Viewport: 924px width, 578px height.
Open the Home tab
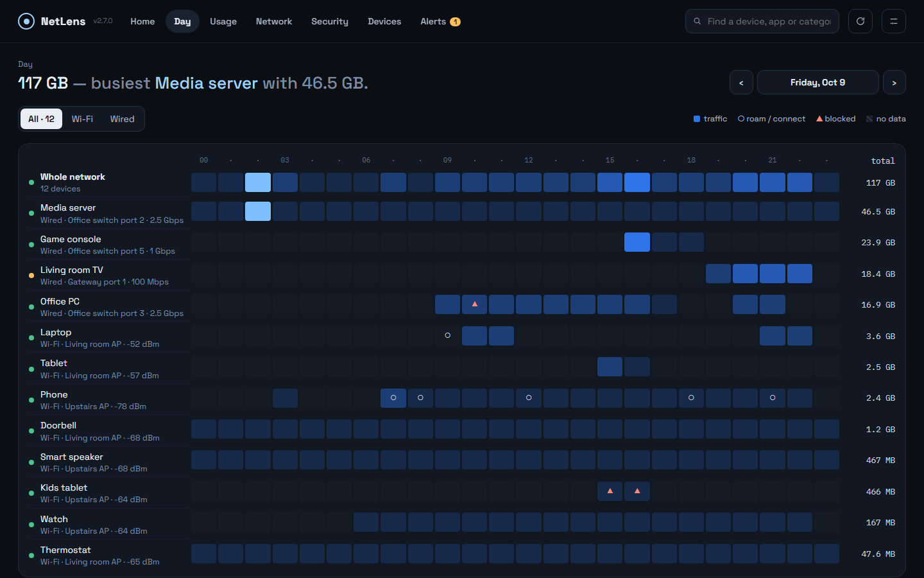pyautogui.click(x=142, y=21)
